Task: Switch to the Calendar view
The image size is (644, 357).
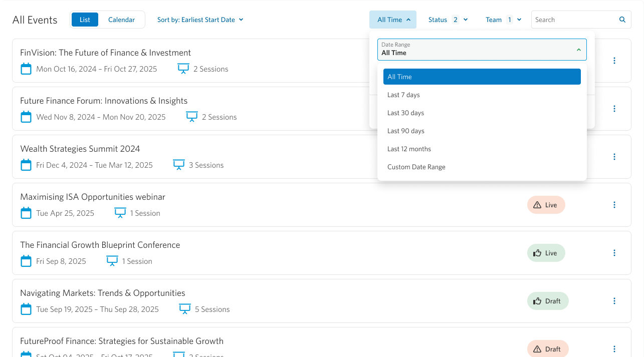Action: coord(121,20)
